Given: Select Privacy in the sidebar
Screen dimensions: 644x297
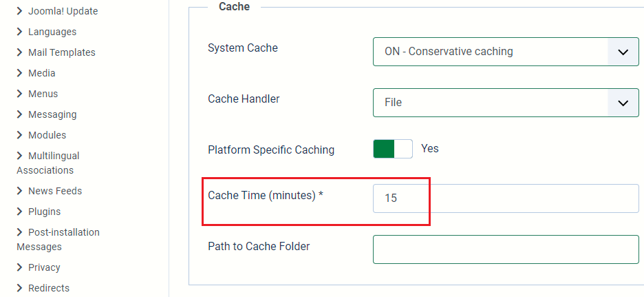Looking at the screenshot, I should (x=44, y=267).
